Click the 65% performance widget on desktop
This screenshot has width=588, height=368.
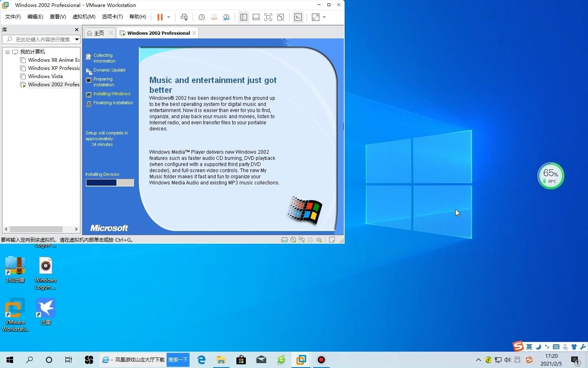550,176
